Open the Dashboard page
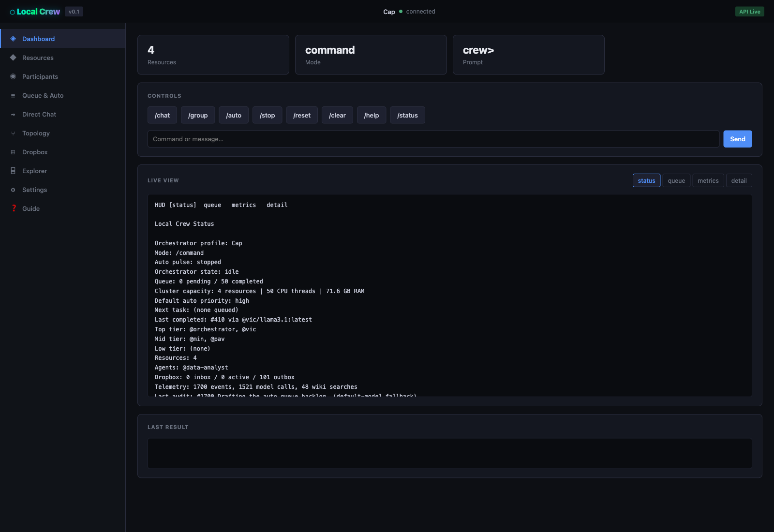Screen dimensions: 774x532 point(63,39)
